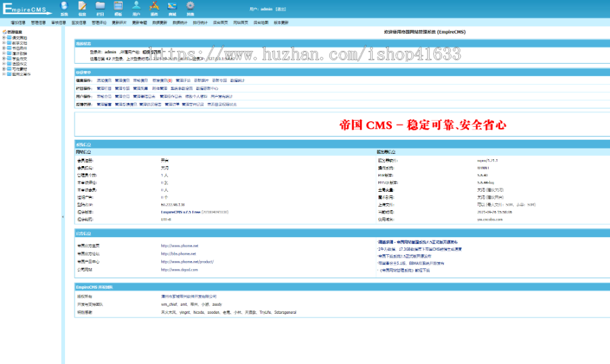The image size is (610, 364).
Task: Expand the 话题作文 tree node
Action: pos(4,64)
